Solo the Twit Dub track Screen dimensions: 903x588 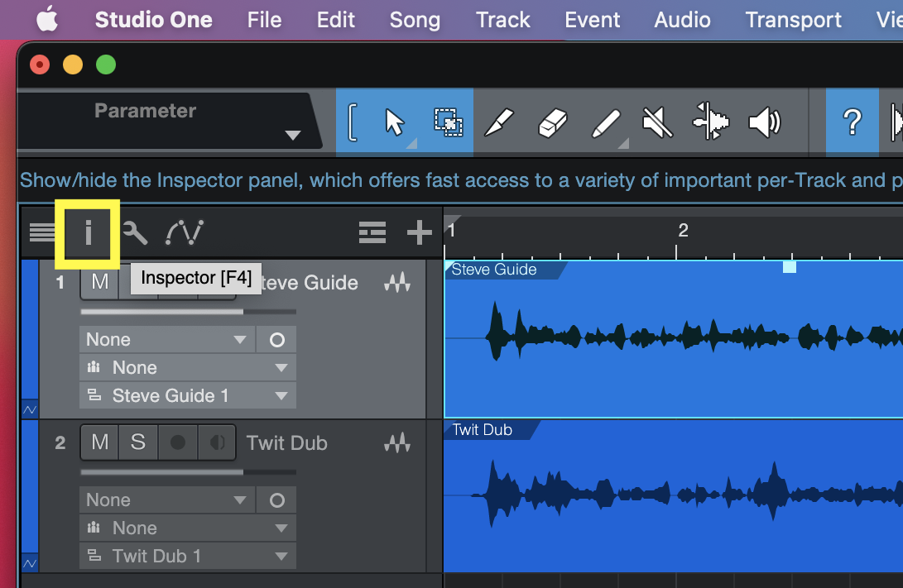[x=137, y=443]
